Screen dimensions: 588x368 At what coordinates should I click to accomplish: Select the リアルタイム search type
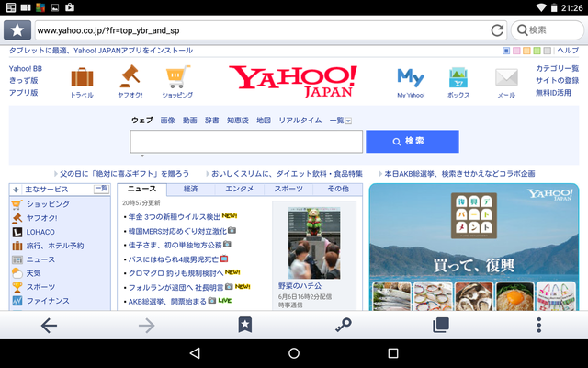tap(300, 121)
